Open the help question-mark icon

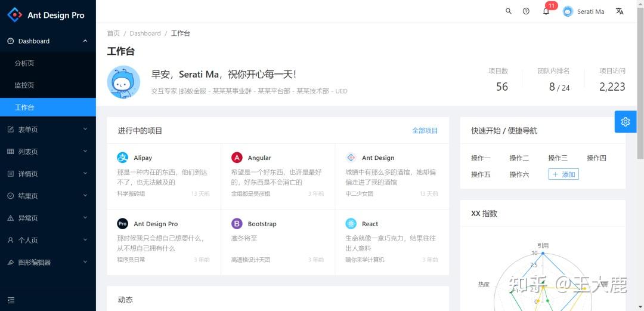[526, 11]
